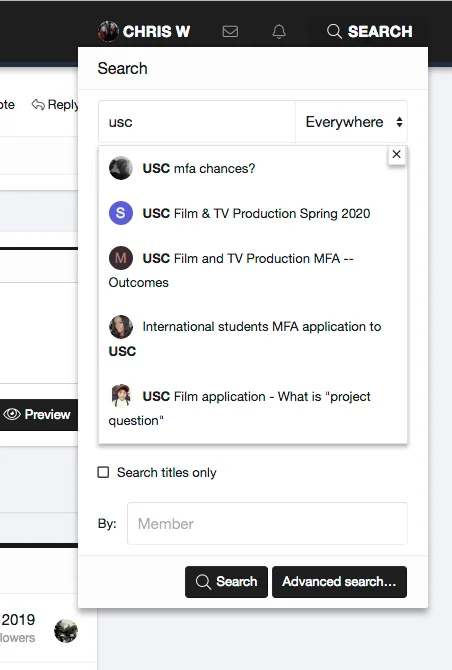Viewport: 452px width, 670px height.
Task: Open the alerts bell icon
Action: [279, 31]
